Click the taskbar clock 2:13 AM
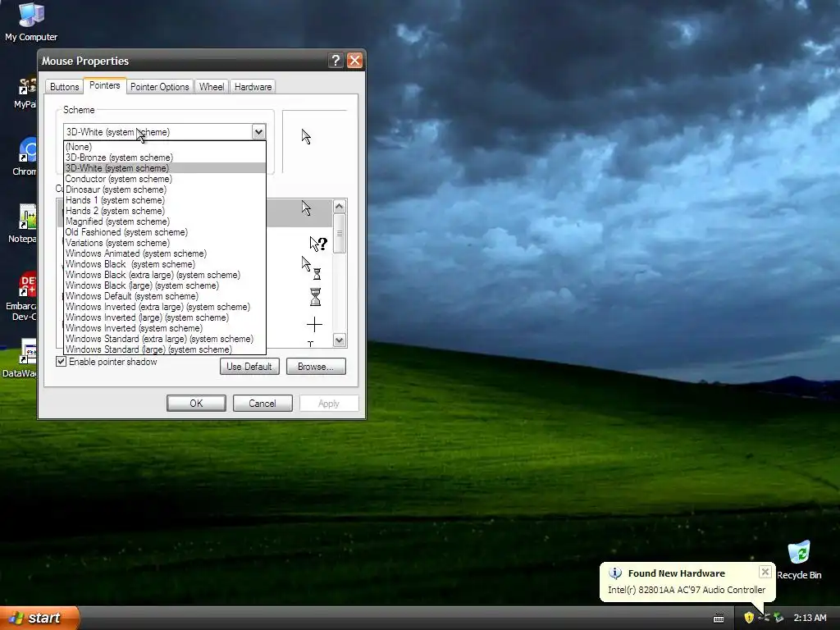Screen dimensions: 840x630 pyautogui.click(x=810, y=618)
